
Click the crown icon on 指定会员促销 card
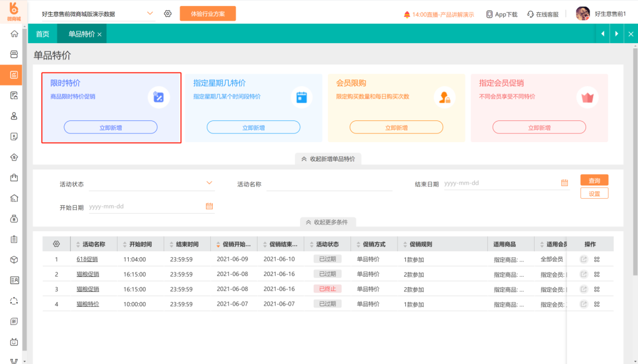pyautogui.click(x=588, y=97)
